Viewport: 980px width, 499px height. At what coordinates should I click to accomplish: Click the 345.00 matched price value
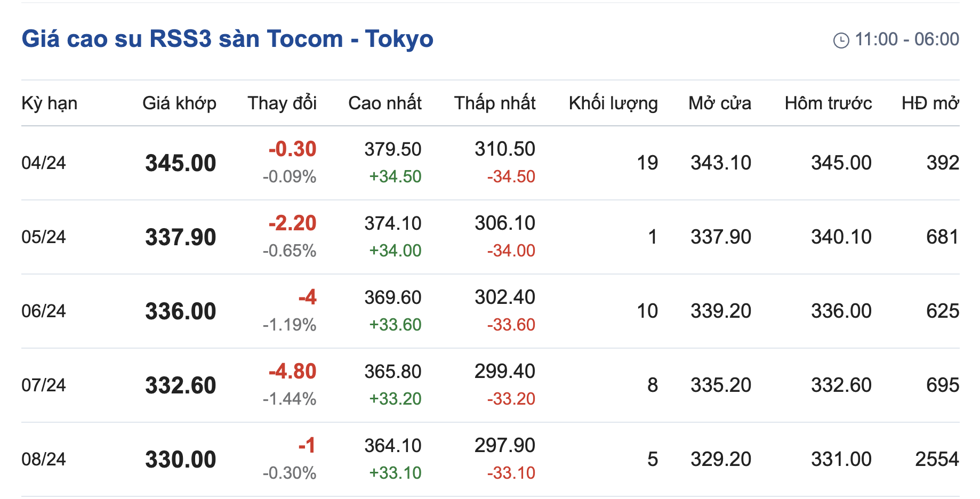(x=180, y=163)
